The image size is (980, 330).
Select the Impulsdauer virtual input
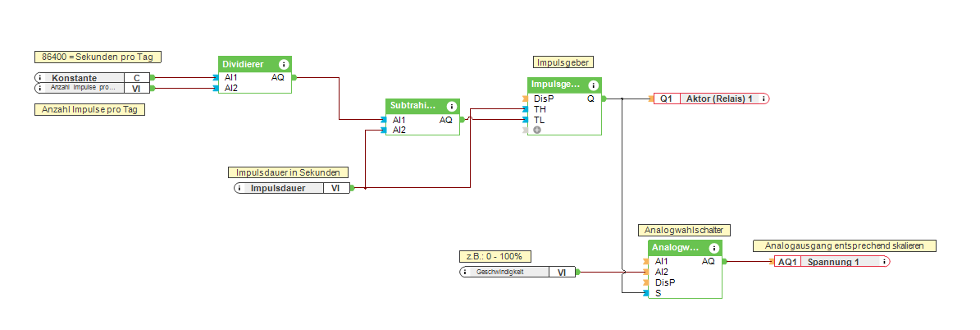(x=293, y=188)
